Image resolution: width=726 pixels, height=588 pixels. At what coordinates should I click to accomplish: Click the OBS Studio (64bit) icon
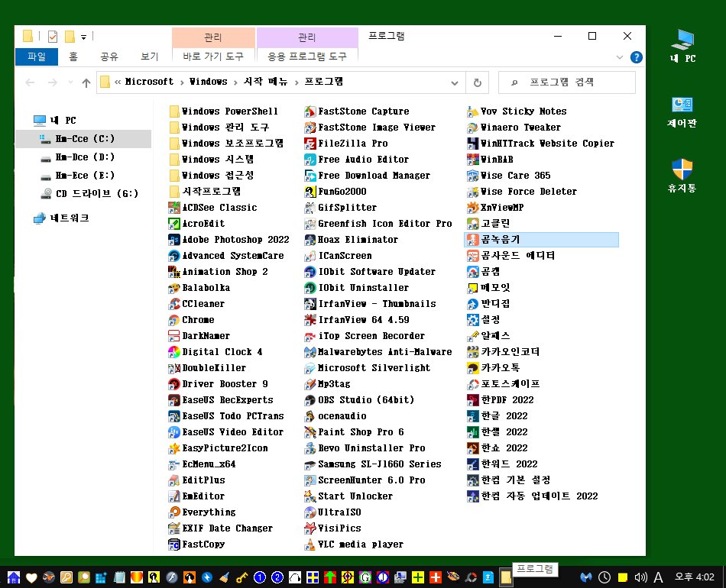pyautogui.click(x=310, y=400)
